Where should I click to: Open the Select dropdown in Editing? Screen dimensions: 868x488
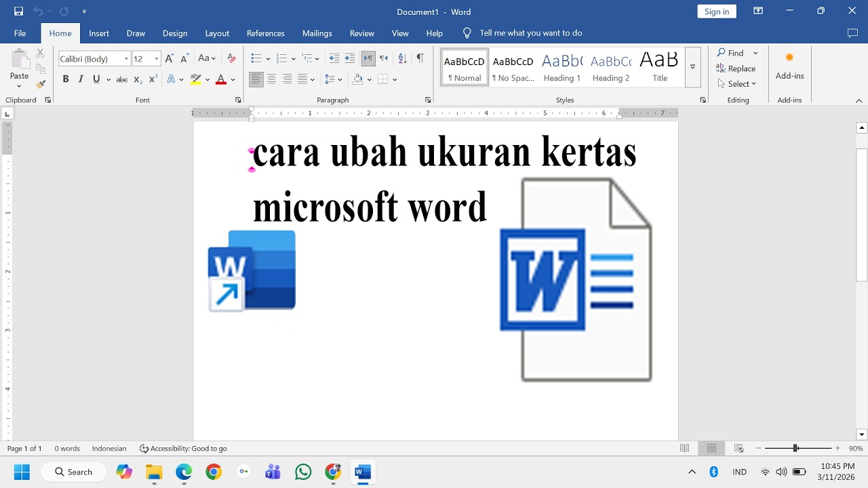point(738,84)
